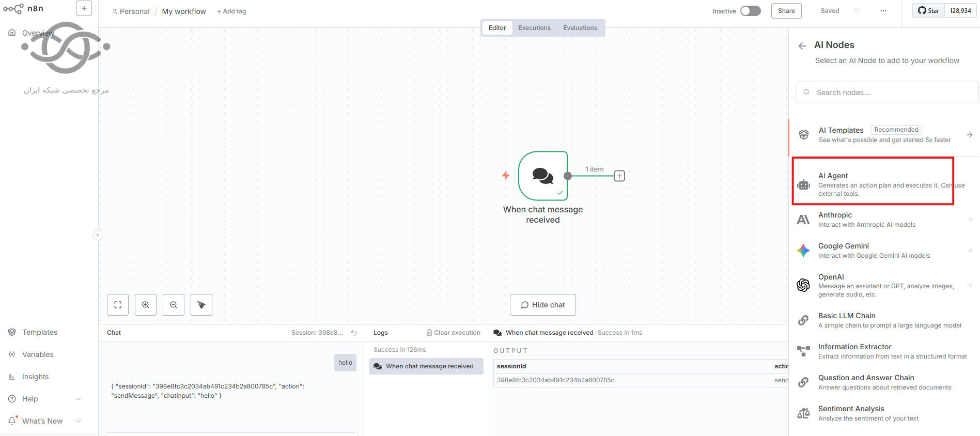Click the GitHub Star button
This screenshot has height=436, width=980.
pos(928,11)
